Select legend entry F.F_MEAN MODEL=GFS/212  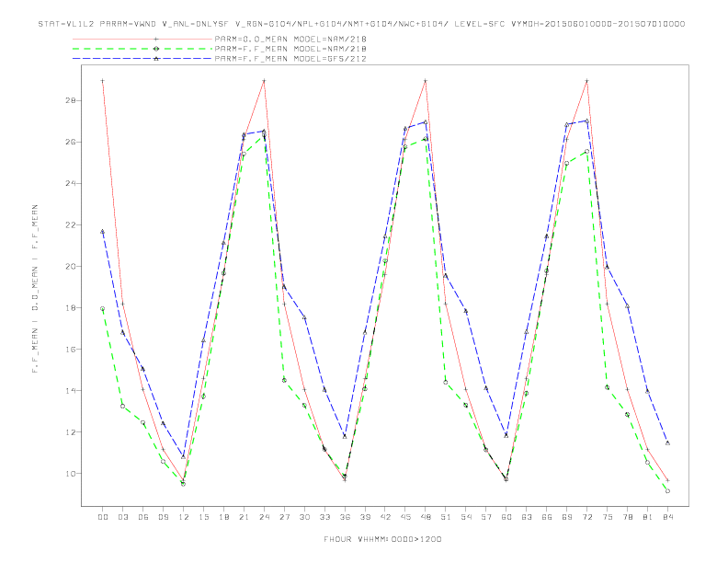click(290, 59)
